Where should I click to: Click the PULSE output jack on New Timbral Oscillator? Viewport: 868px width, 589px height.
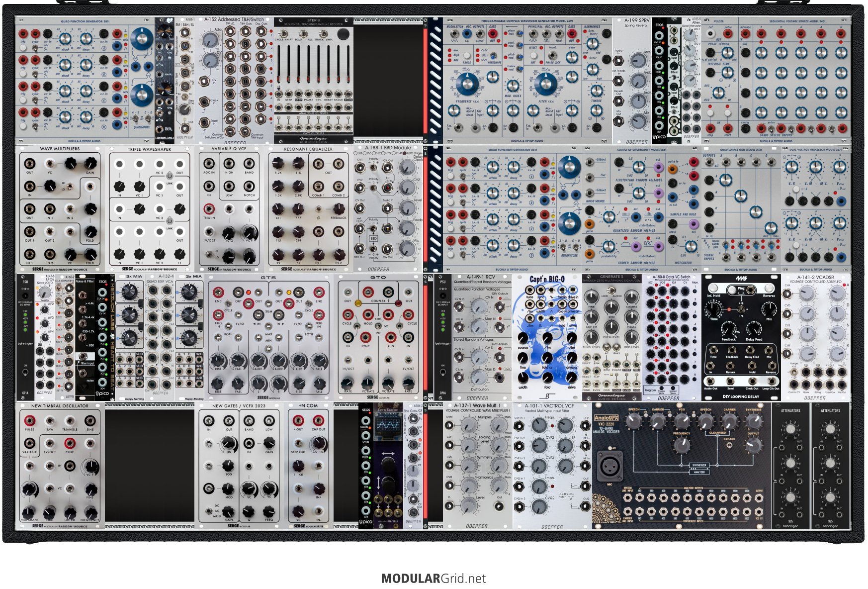pos(30,421)
